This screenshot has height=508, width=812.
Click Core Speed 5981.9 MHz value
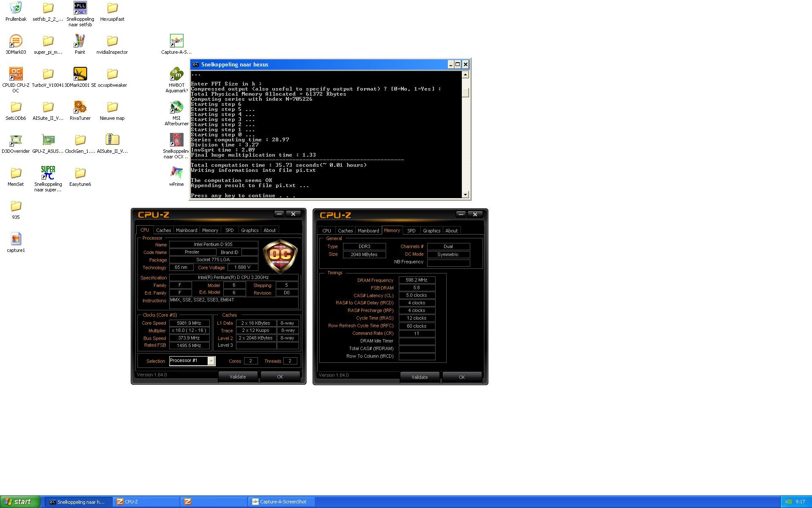point(189,323)
